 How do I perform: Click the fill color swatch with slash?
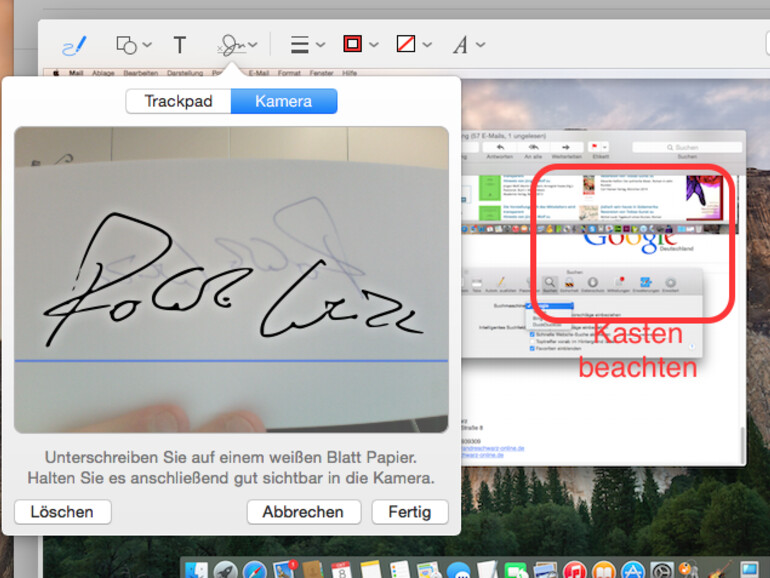click(406, 44)
